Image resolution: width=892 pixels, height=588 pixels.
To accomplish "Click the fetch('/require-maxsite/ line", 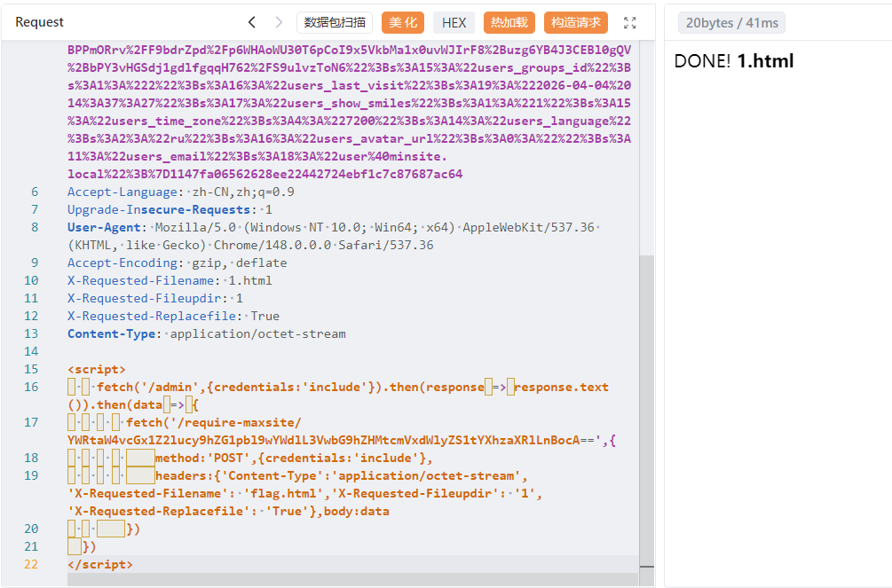I will 185,422.
